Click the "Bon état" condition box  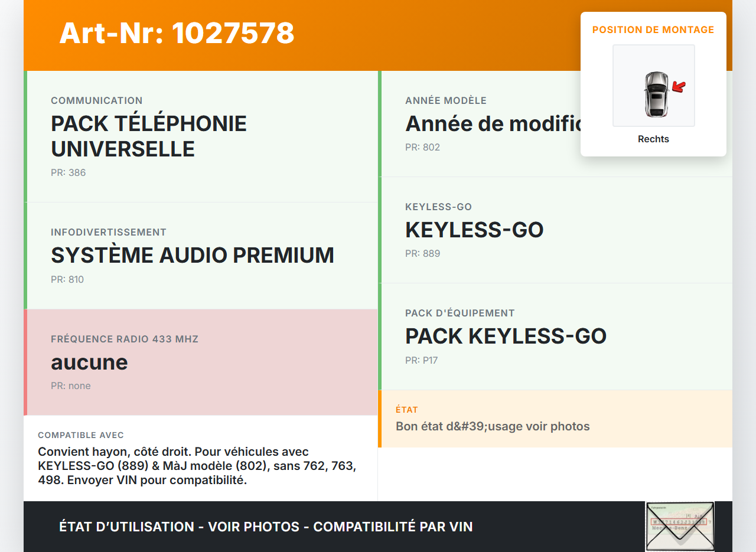pos(555,419)
